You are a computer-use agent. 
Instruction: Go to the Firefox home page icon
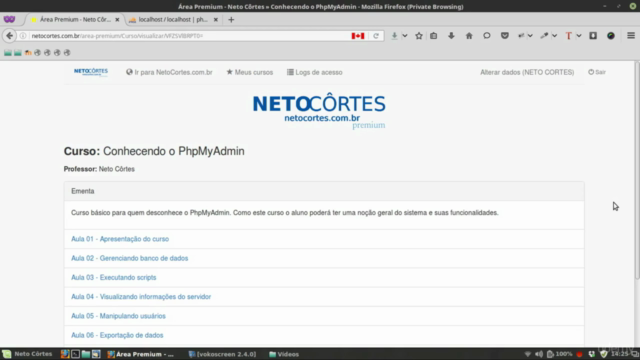click(469, 36)
